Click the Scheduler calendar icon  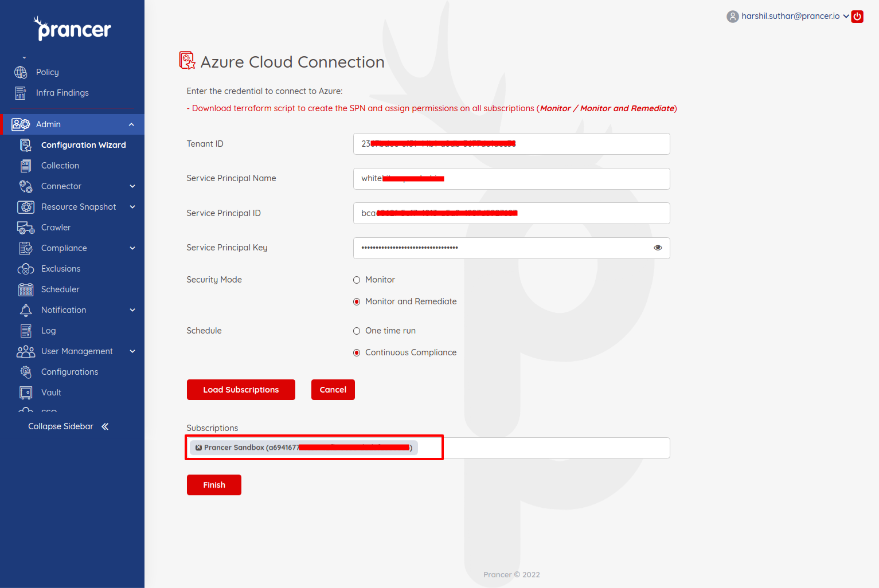click(x=26, y=289)
